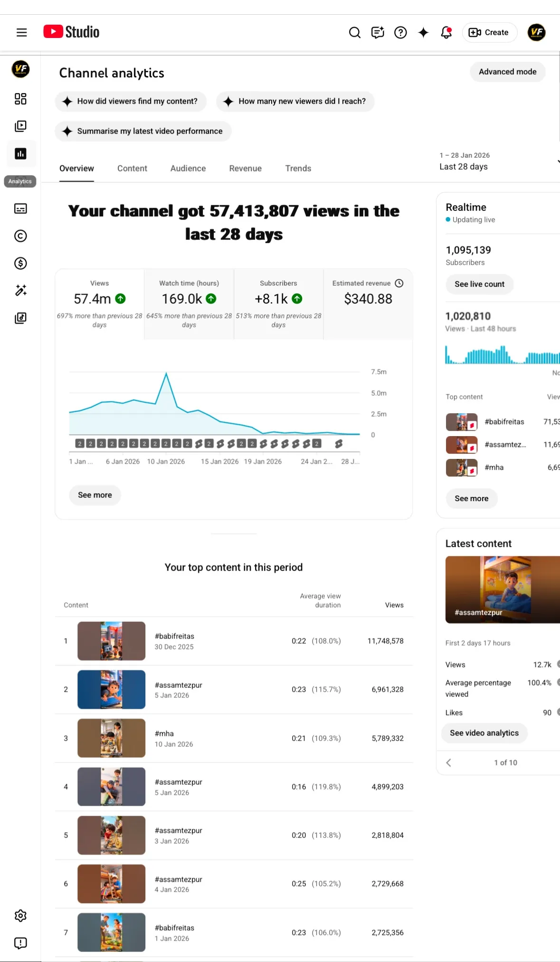Click See live count button
This screenshot has width=560, height=962.
[x=479, y=284]
